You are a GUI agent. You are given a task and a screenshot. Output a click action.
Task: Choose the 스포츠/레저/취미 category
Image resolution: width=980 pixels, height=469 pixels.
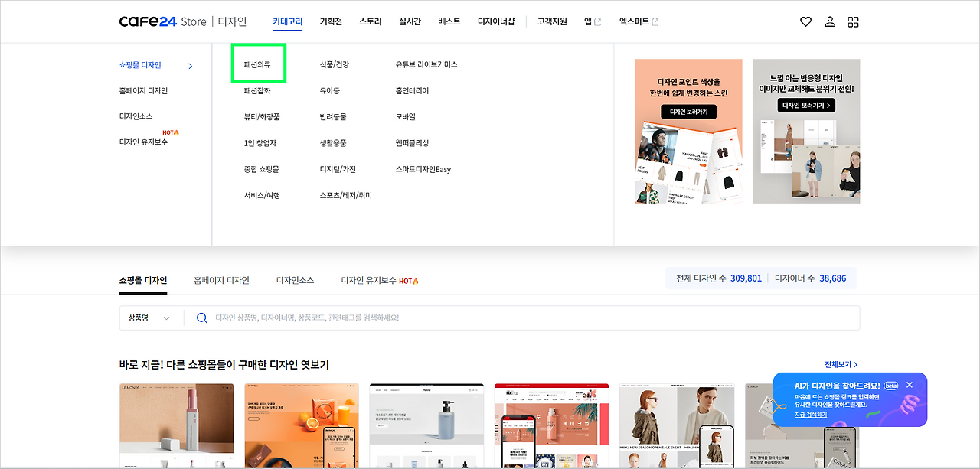(346, 195)
